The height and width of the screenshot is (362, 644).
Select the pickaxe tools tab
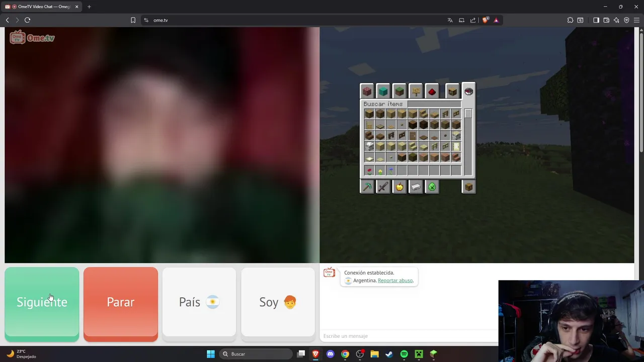(367, 187)
